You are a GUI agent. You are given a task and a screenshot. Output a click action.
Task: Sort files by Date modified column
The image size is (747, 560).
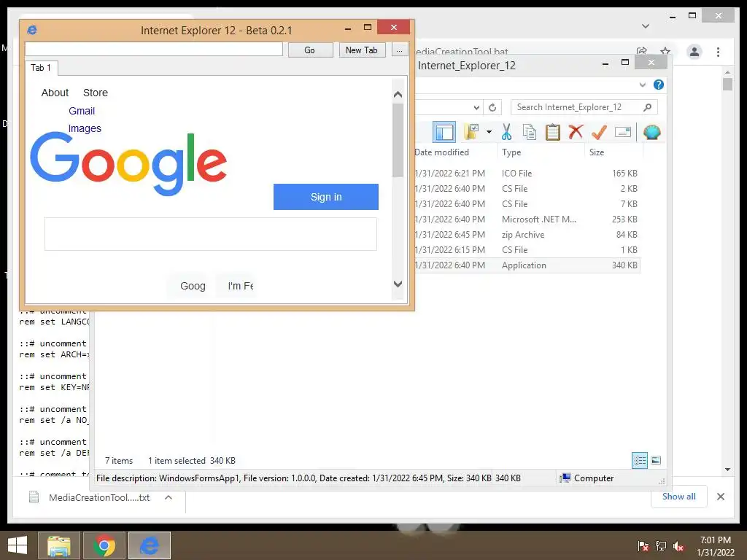click(441, 152)
